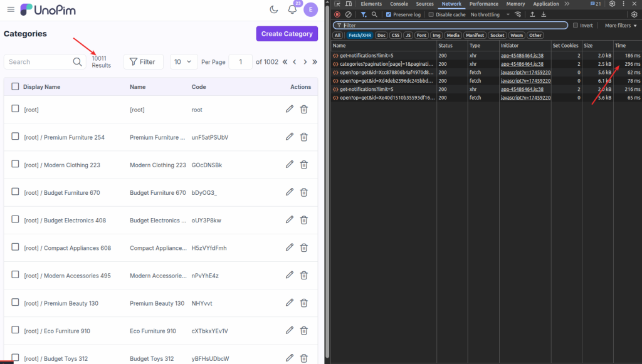The height and width of the screenshot is (364, 642).
Task: Edit the Budget Furniture 670 category
Action: click(290, 192)
